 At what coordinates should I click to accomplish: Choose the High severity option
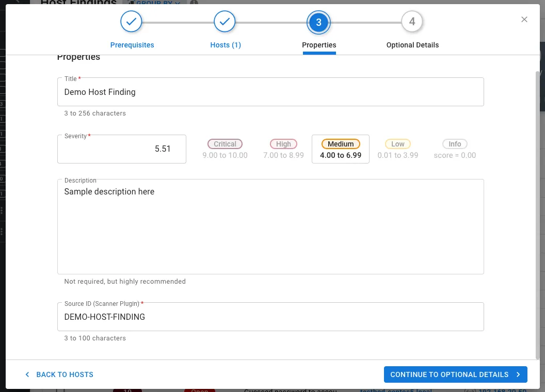(284, 149)
